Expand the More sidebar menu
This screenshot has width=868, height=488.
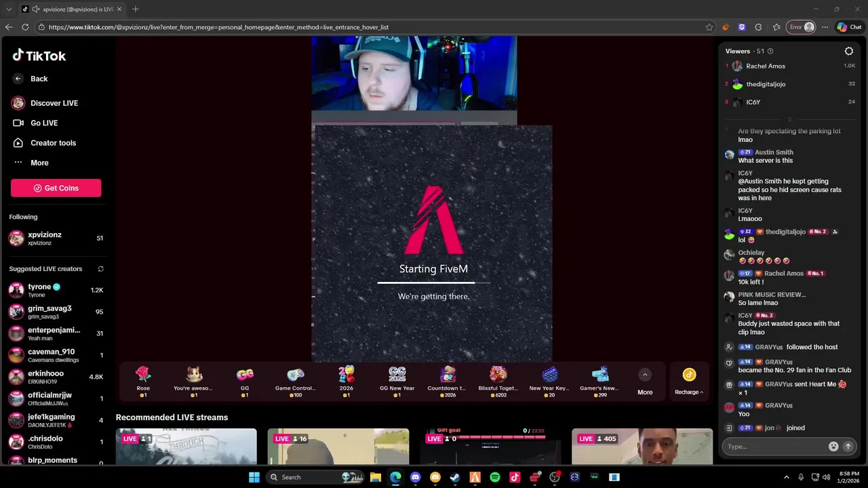pyautogui.click(x=31, y=163)
